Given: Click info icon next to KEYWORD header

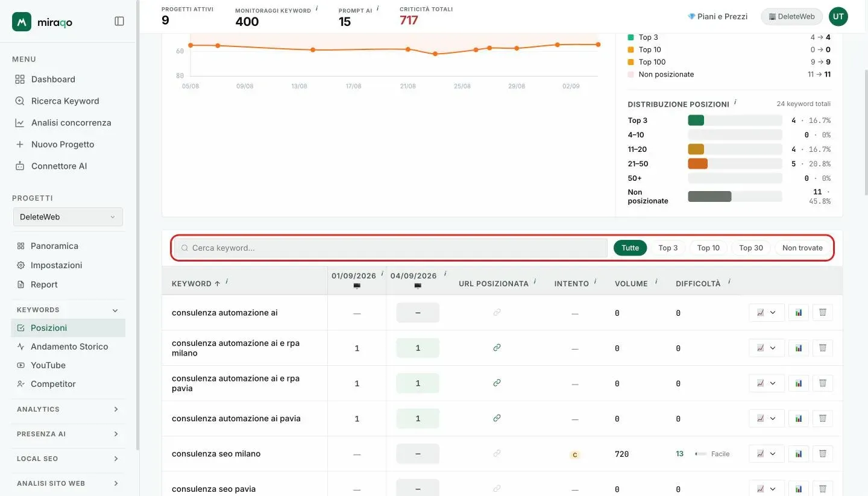Looking at the screenshot, I should point(227,281).
